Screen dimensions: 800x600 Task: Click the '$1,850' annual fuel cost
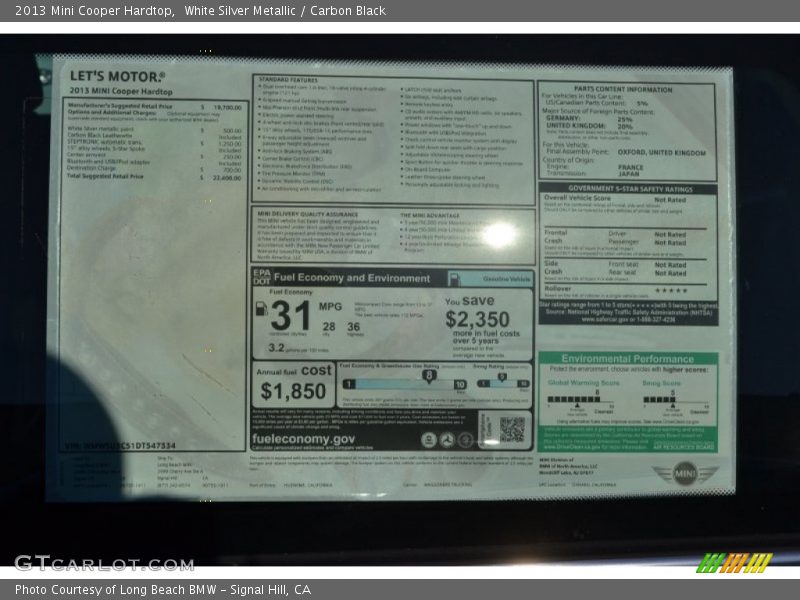(293, 391)
